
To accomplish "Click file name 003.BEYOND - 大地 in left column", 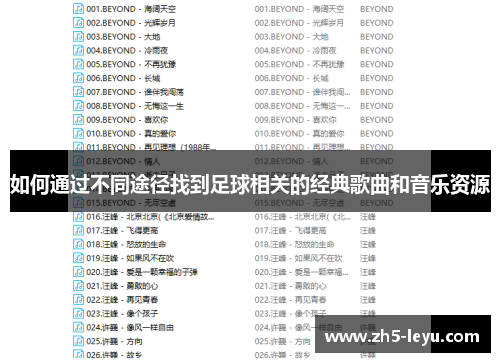I will [x=123, y=37].
